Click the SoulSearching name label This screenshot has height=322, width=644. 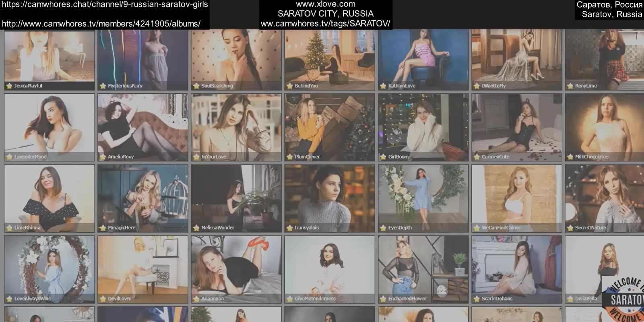tap(217, 86)
